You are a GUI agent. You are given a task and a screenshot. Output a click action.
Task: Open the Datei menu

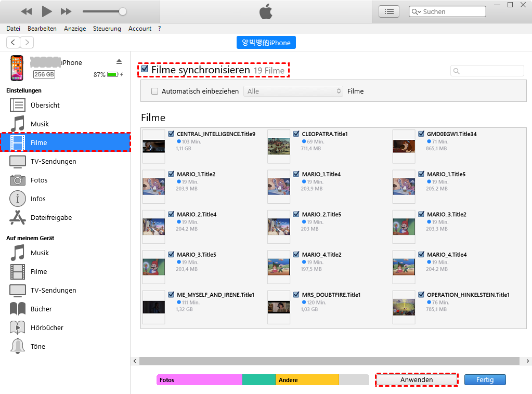point(13,29)
